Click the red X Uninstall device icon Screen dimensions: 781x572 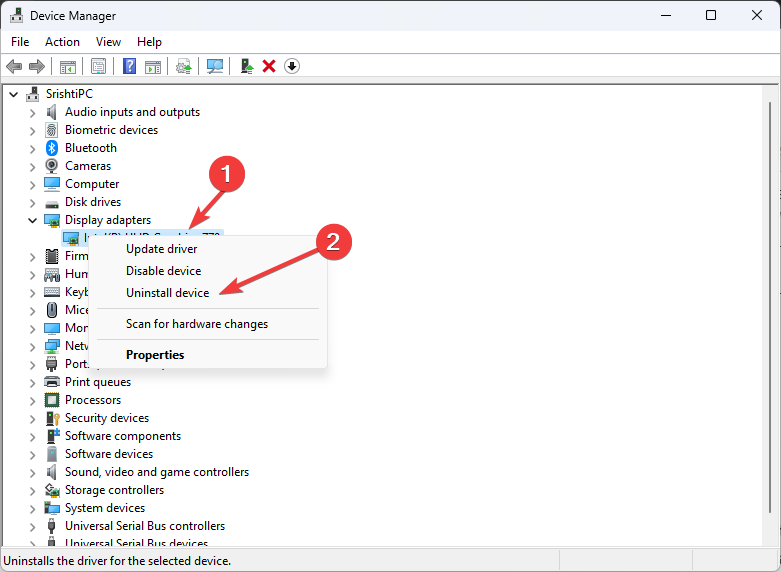(x=269, y=66)
